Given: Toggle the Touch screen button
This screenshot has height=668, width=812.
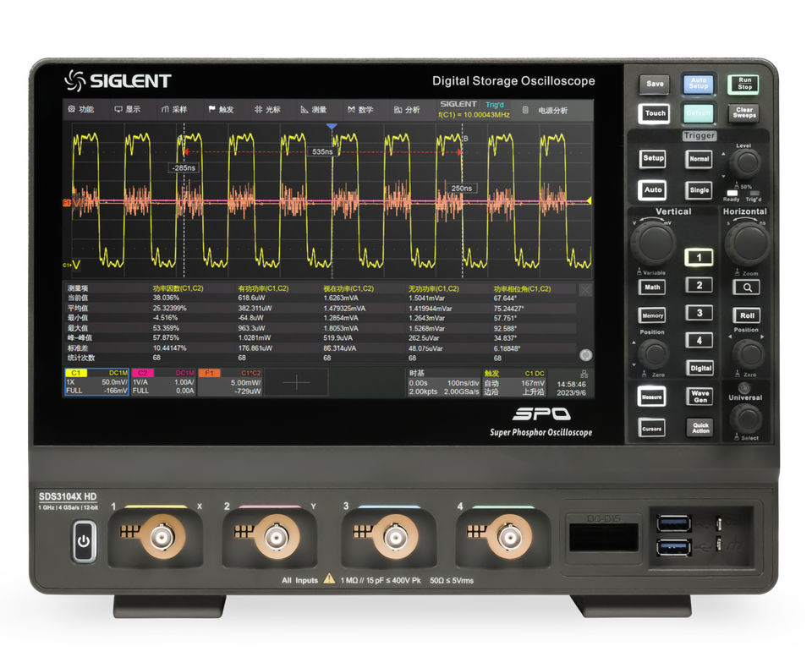Looking at the screenshot, I should point(655,113).
